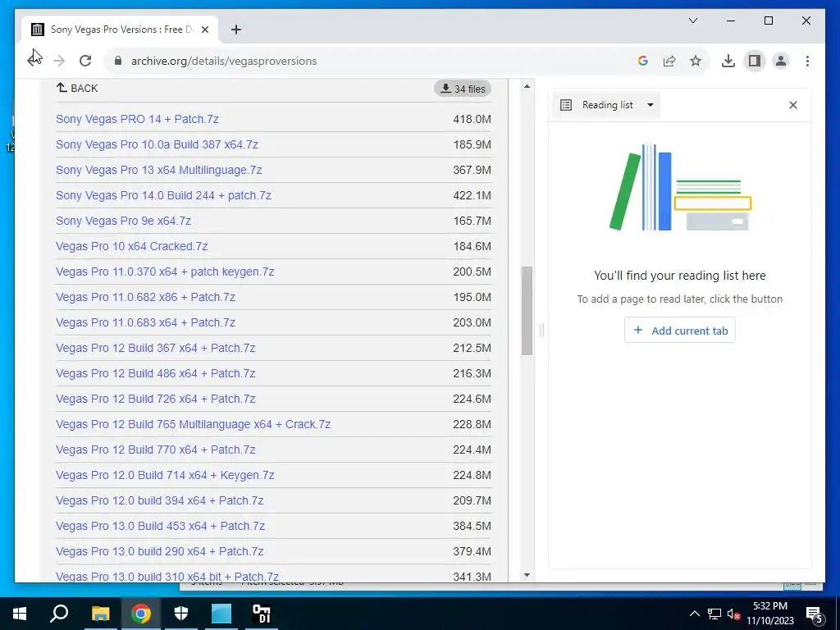Open Vegas Pro 12.0 build 394 x64 + Patch.7z

(x=160, y=501)
